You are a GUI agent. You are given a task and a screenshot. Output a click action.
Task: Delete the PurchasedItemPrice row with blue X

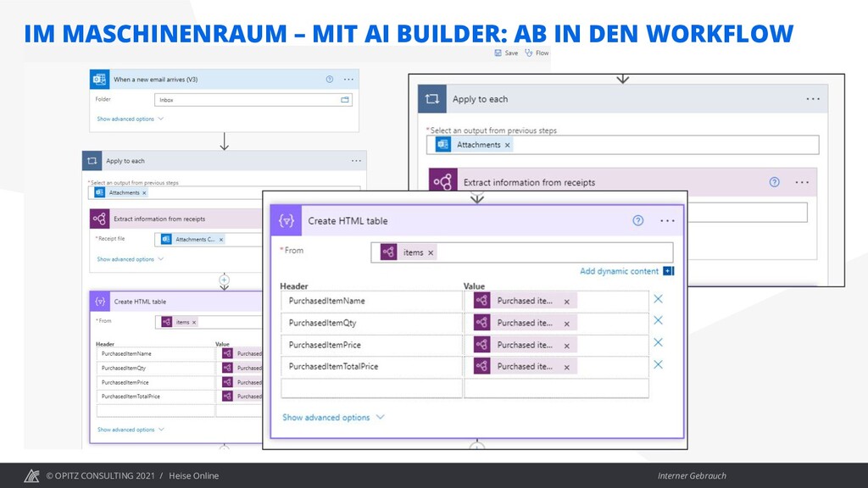pos(658,342)
